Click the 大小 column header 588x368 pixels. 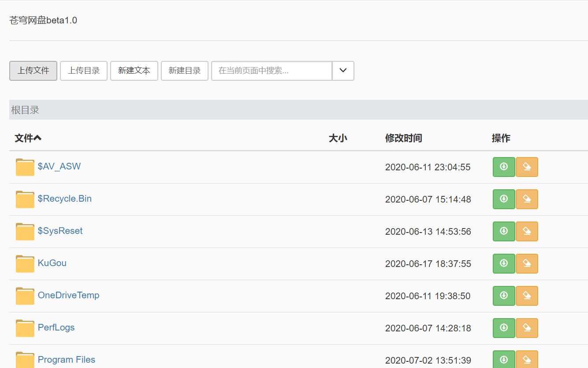pos(338,138)
